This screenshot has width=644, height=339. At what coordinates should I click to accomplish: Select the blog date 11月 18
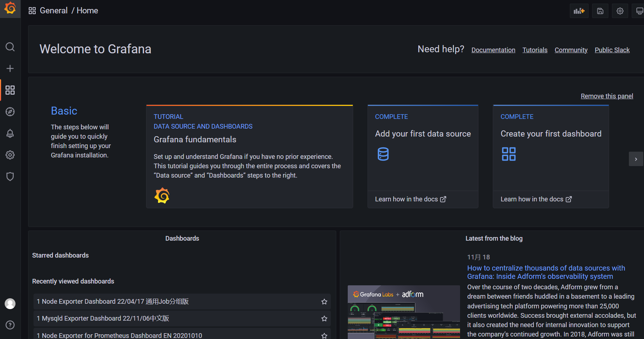click(x=478, y=257)
